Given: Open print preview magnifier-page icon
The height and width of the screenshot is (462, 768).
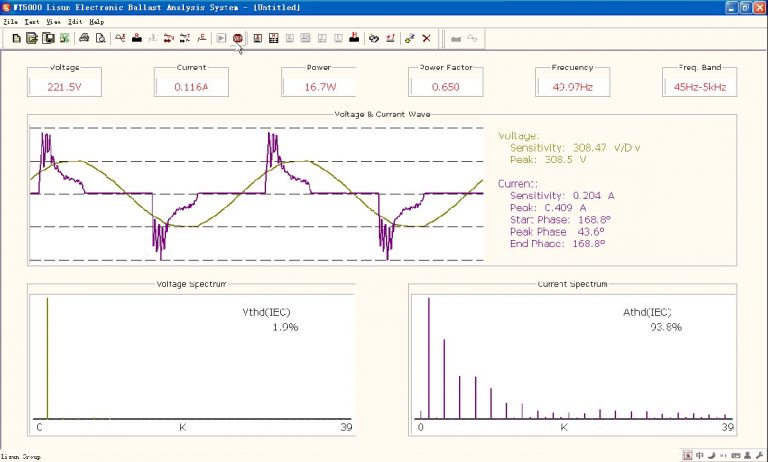Looking at the screenshot, I should tap(100, 38).
